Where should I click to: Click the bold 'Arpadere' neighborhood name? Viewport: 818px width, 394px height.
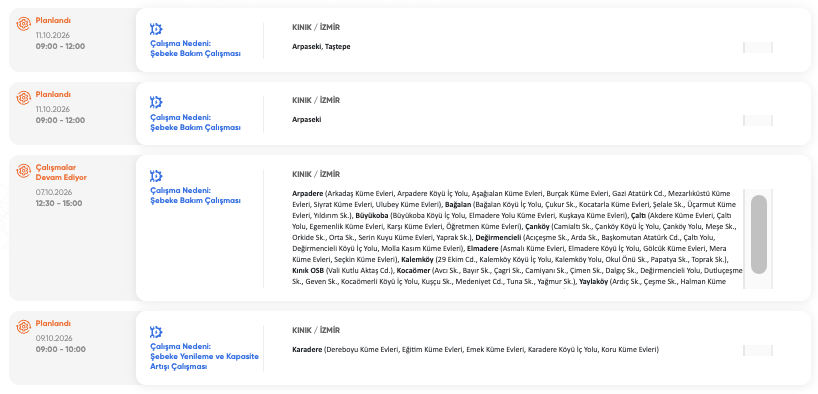pos(307,193)
